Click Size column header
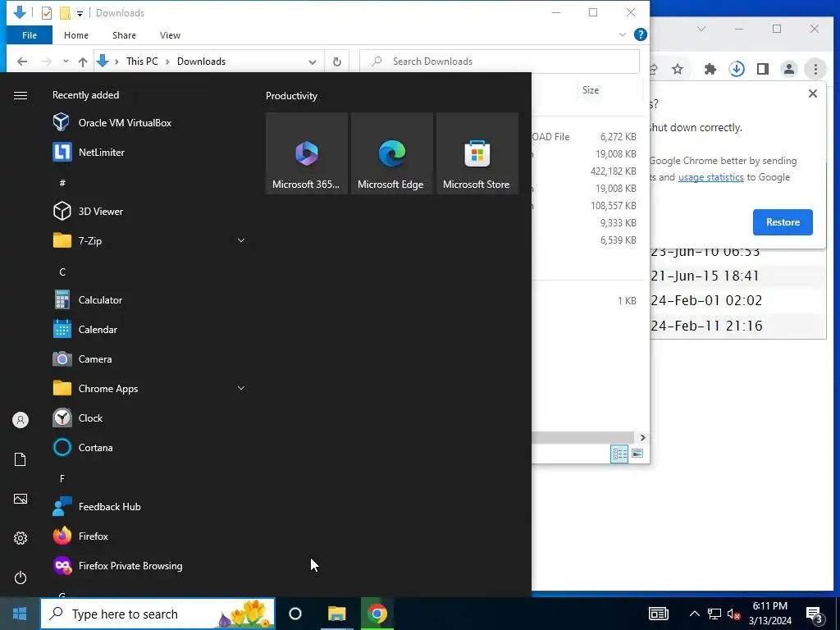This screenshot has height=630, width=840. [609, 90]
